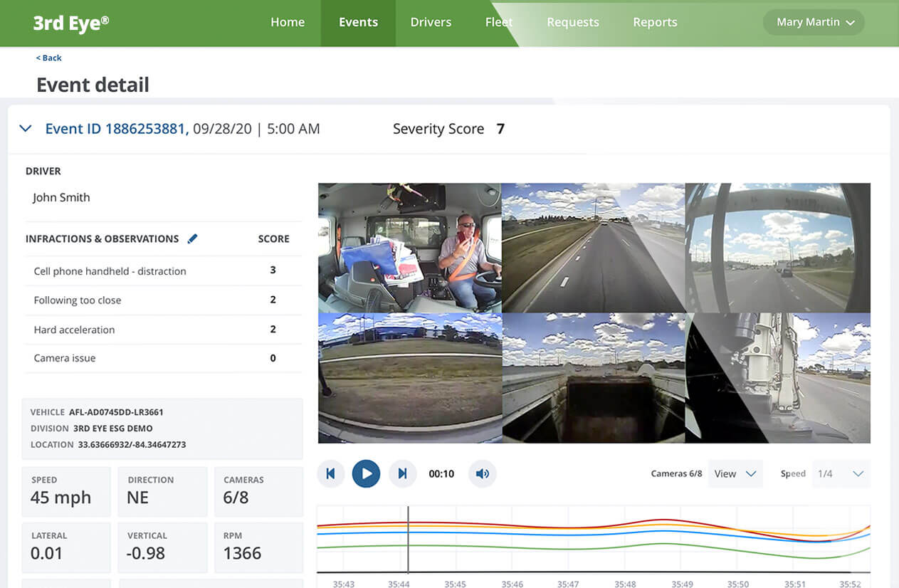The image size is (899, 588).
Task: Mute audio with the speaker icon
Action: (483, 473)
